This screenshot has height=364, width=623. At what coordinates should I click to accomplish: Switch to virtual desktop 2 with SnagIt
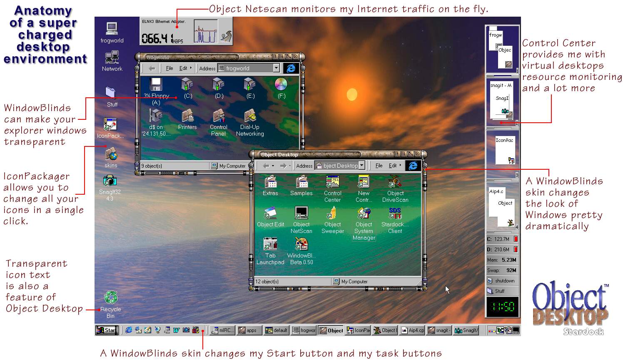(x=503, y=102)
